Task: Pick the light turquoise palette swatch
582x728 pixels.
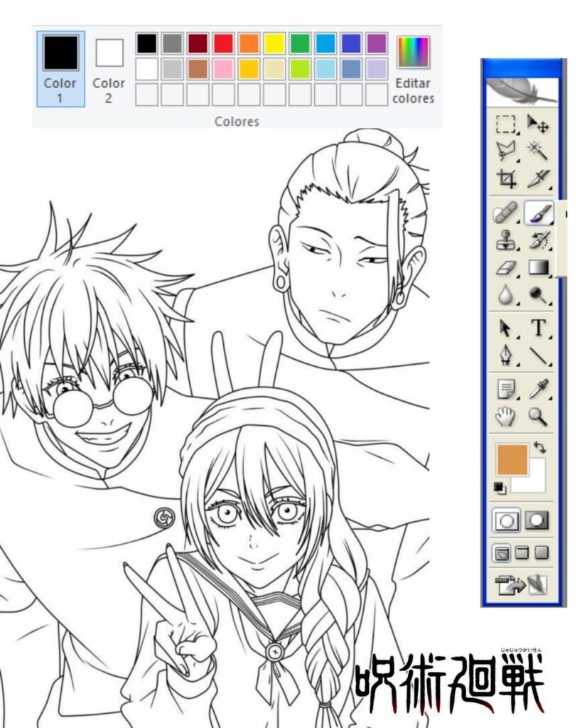Action: [325, 69]
